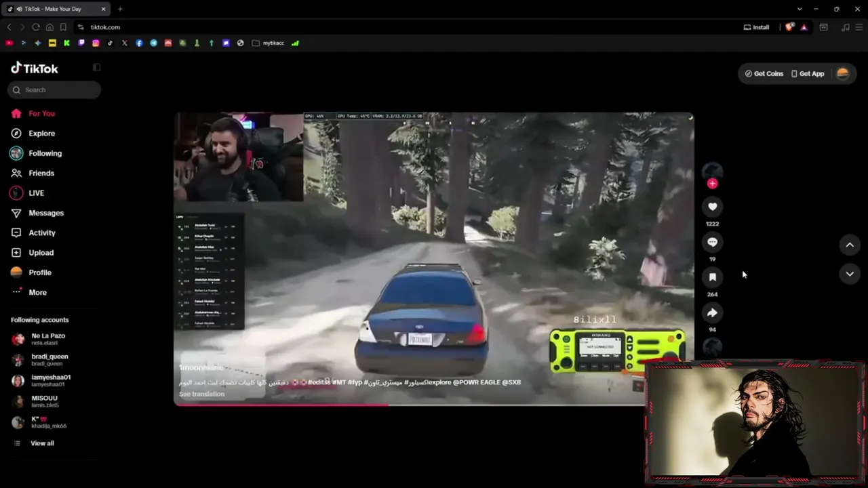This screenshot has height=488, width=868.
Task: Open the Kick bookmark
Action: (66, 43)
